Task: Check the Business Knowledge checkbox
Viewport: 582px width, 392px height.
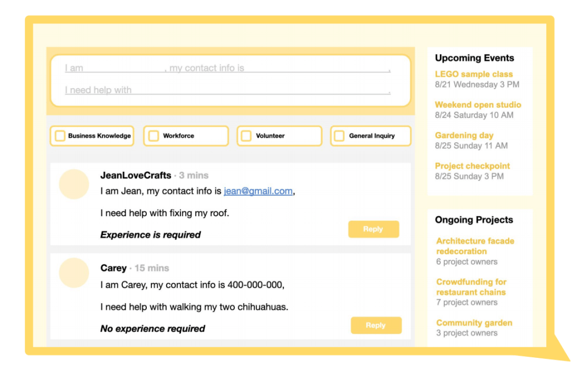Action: click(x=60, y=136)
